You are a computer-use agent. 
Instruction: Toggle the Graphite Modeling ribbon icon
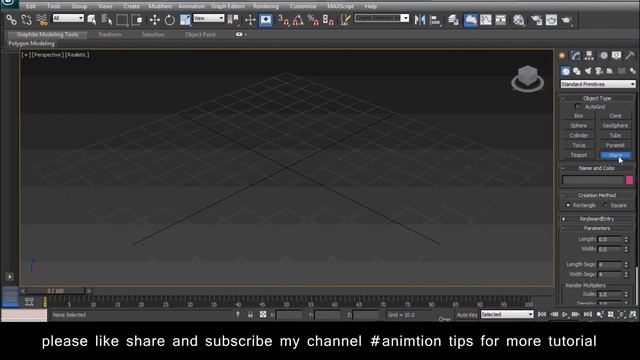coord(471,20)
